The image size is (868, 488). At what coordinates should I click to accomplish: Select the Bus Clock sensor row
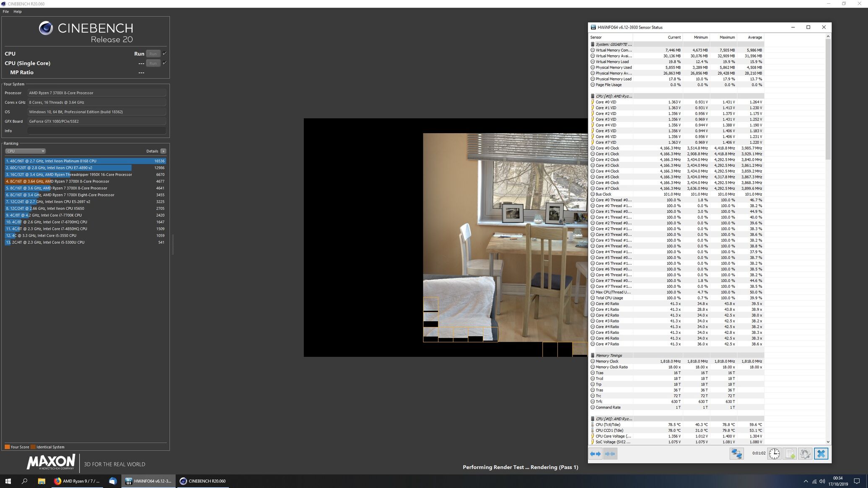tap(676, 194)
